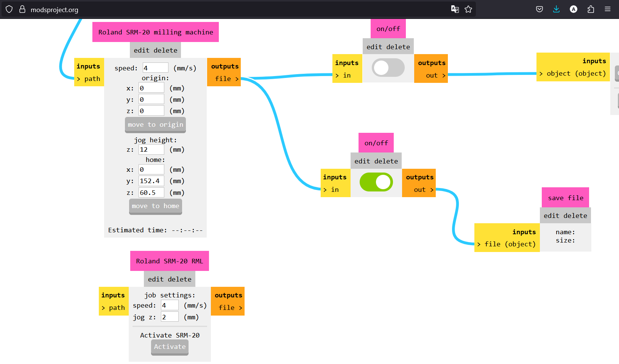The height and width of the screenshot is (364, 619).
Task: Click the upper on/off 'out' output port
Action: (x=435, y=75)
